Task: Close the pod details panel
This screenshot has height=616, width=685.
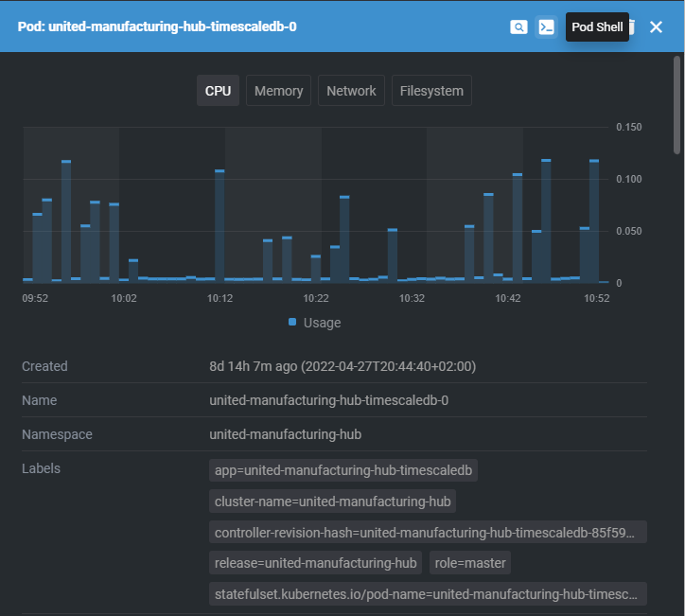Action: [656, 26]
